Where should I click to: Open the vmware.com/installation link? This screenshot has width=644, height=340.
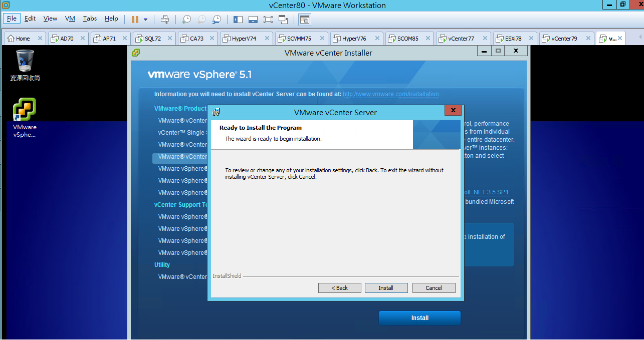pyautogui.click(x=391, y=94)
